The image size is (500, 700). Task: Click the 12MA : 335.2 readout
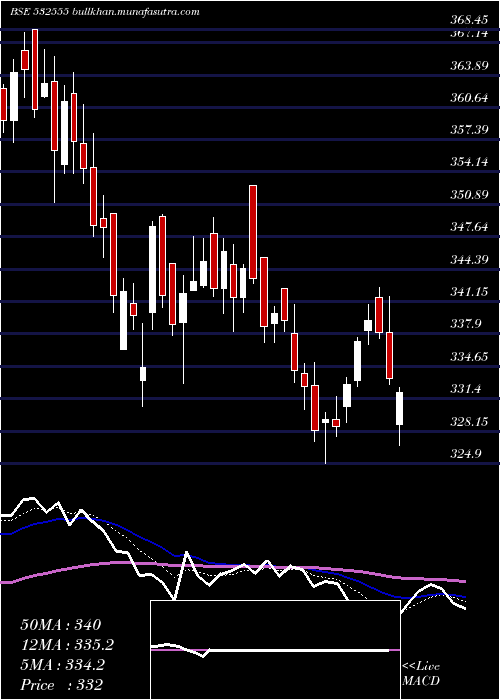point(67,645)
